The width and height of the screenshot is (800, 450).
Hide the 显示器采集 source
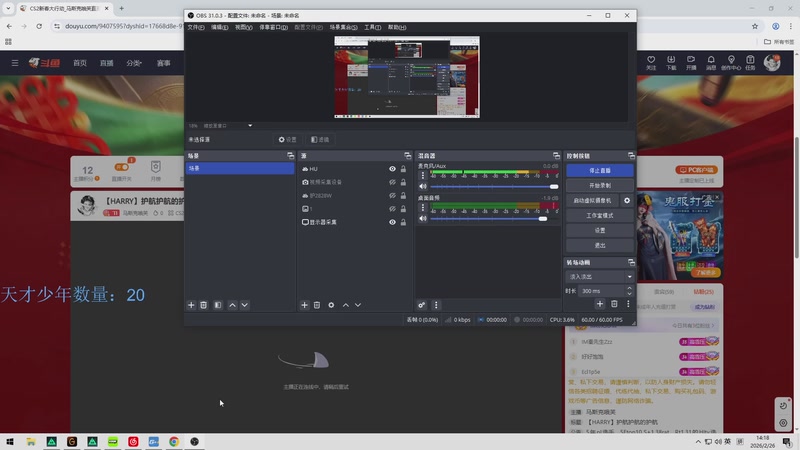[x=392, y=222]
